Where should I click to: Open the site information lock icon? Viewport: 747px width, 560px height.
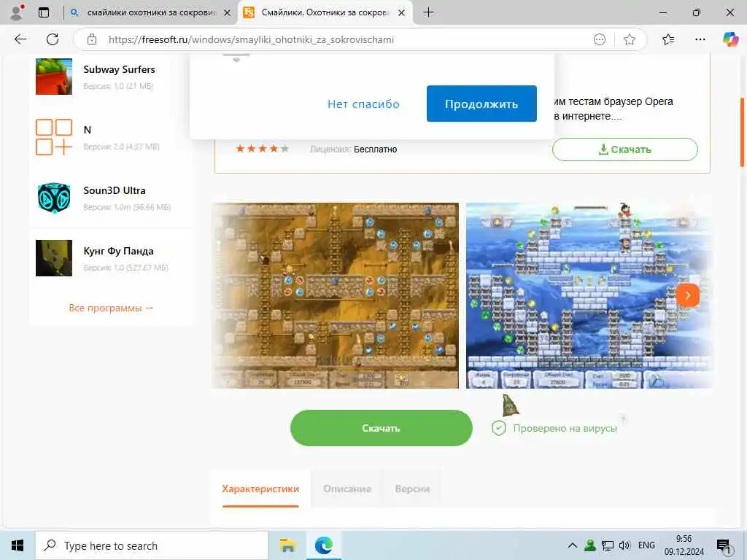pyautogui.click(x=92, y=39)
